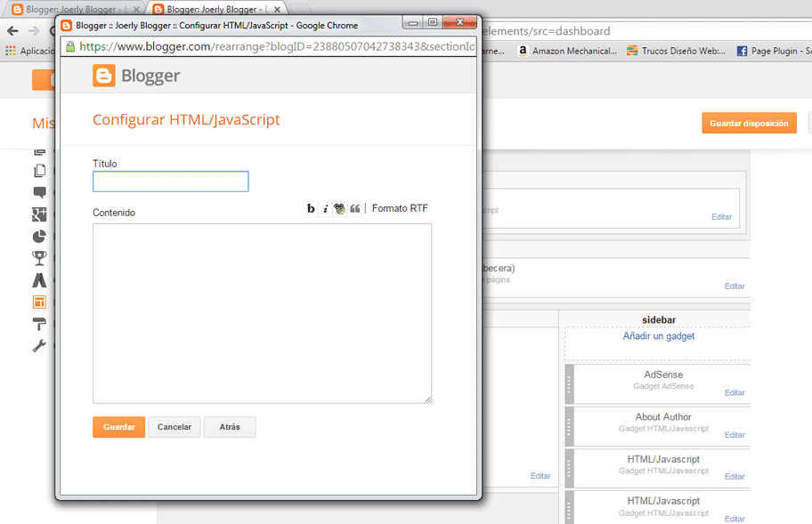Apply italic formatting to the content
This screenshot has width=812, height=524.
click(x=325, y=208)
